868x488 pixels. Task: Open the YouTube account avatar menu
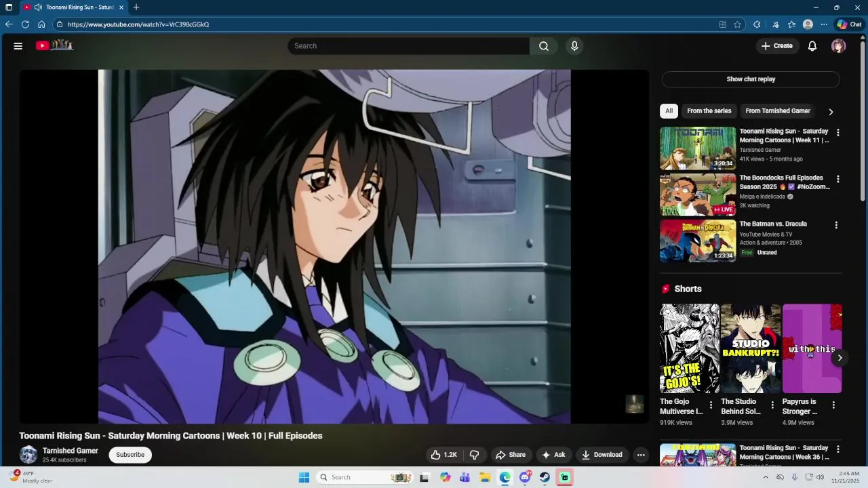pos(839,46)
